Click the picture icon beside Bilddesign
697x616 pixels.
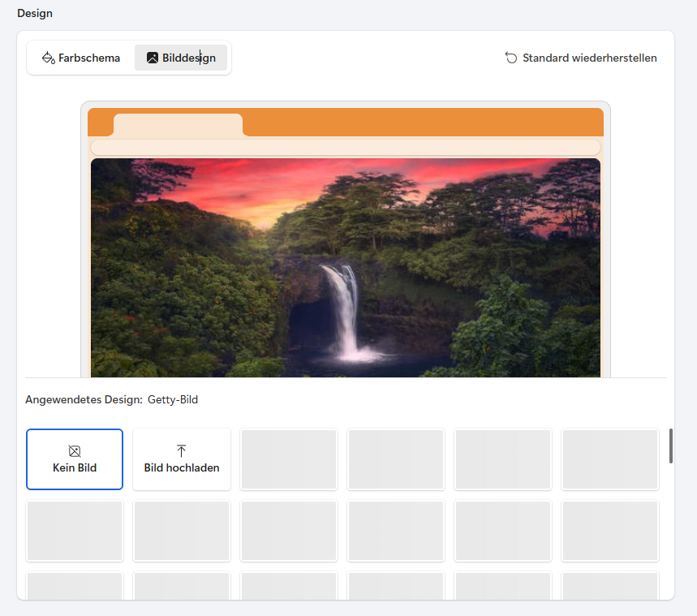(x=152, y=58)
